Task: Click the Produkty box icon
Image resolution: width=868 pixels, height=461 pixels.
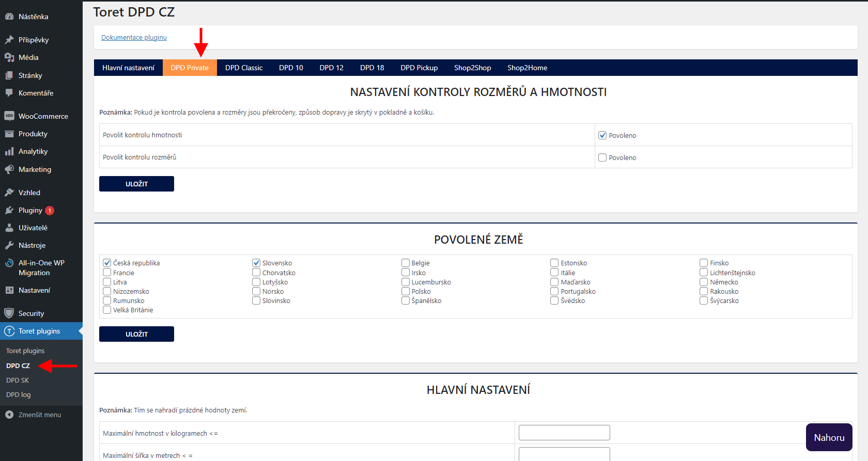Action: (x=9, y=134)
